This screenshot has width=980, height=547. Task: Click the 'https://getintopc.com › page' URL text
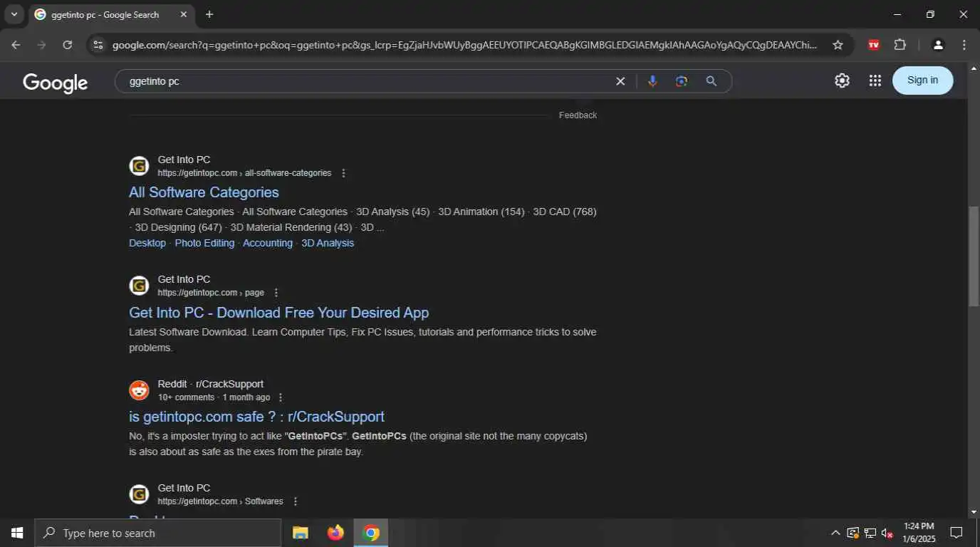pyautogui.click(x=211, y=293)
